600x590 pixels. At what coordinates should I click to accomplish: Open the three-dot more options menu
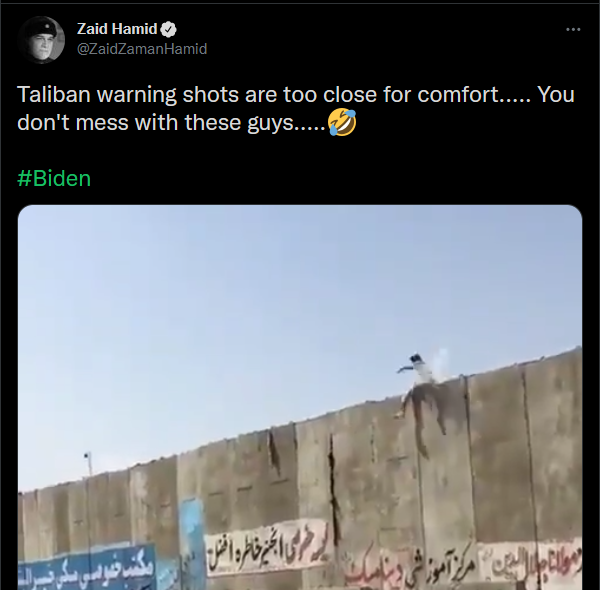pos(573,29)
